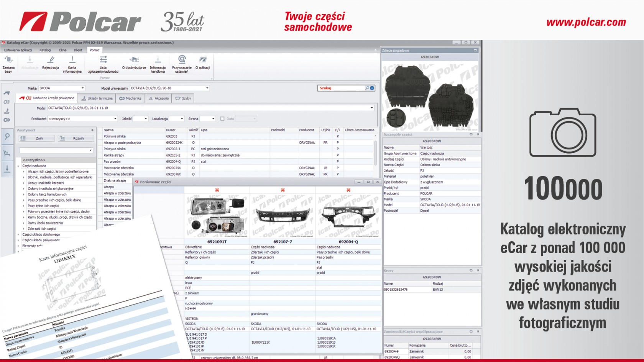Expand Atrapy i ich części node
Viewport: 644px width, 362px height.
[24, 172]
